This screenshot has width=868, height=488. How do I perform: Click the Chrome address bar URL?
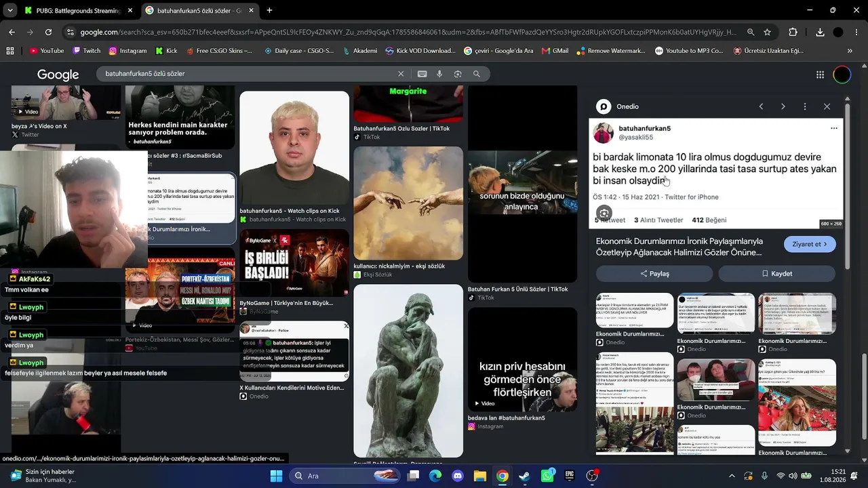[x=407, y=32]
